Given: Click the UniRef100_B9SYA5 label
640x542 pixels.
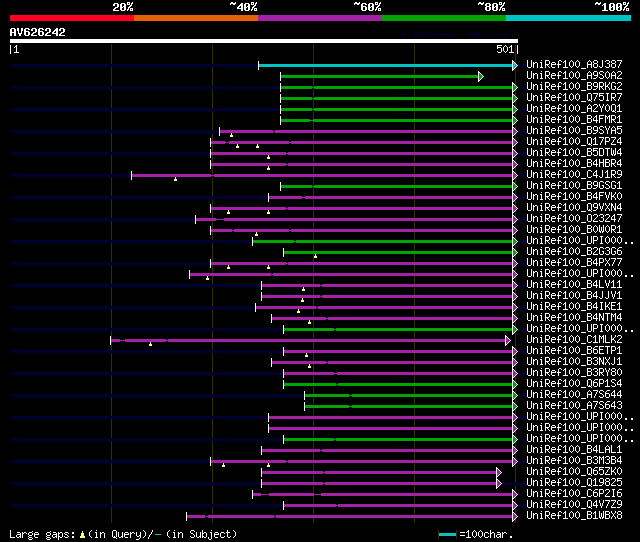Looking at the screenshot, I should click(x=574, y=131).
